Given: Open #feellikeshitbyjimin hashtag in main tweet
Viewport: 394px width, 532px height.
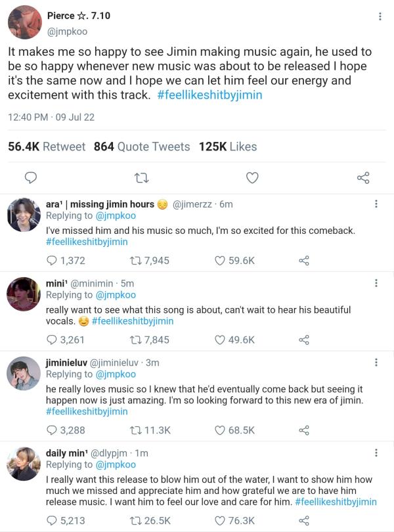Looking at the screenshot, I should (x=210, y=95).
